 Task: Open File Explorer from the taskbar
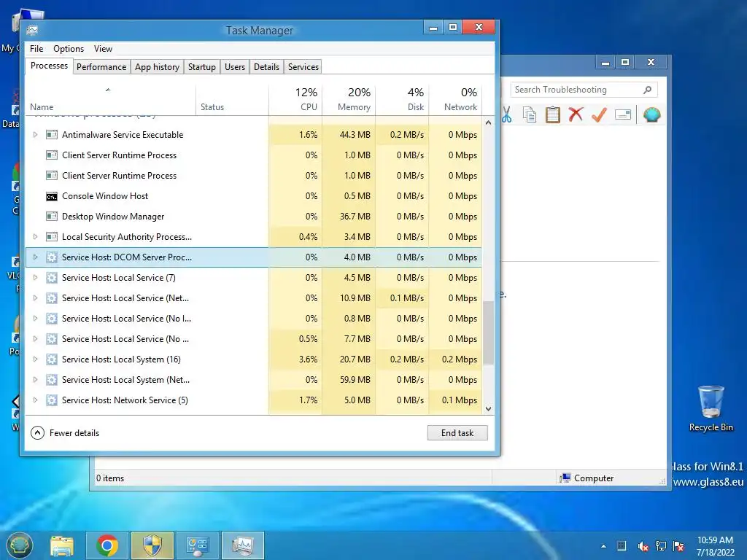(62, 545)
